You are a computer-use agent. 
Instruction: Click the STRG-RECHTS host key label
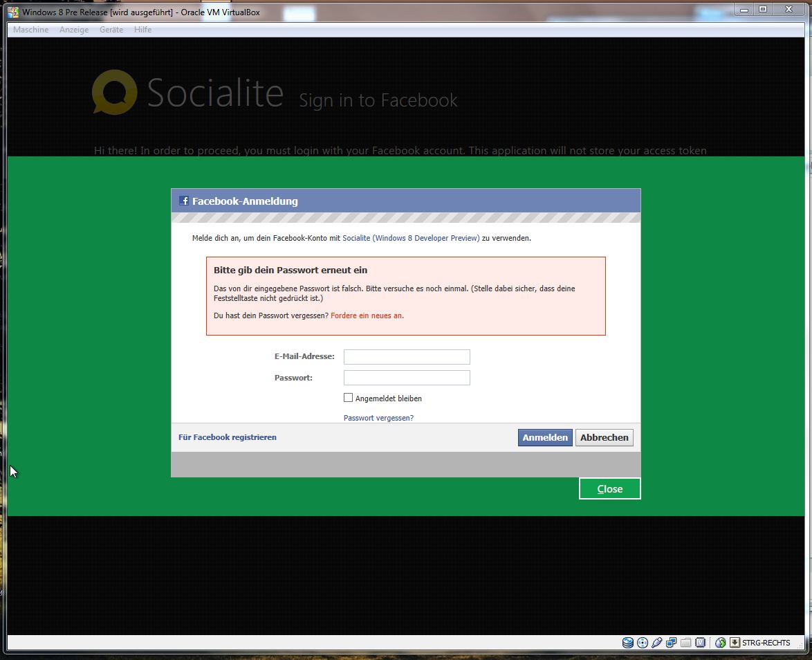tap(766, 643)
